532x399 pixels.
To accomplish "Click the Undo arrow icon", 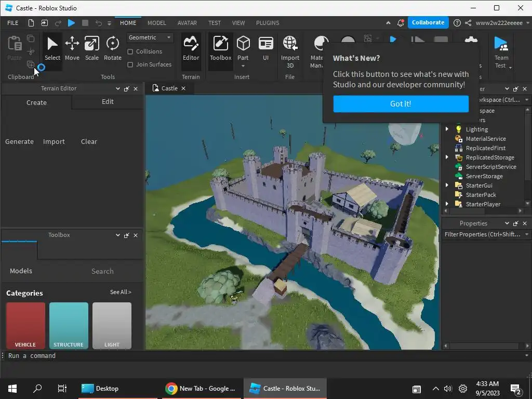I will coord(98,23).
